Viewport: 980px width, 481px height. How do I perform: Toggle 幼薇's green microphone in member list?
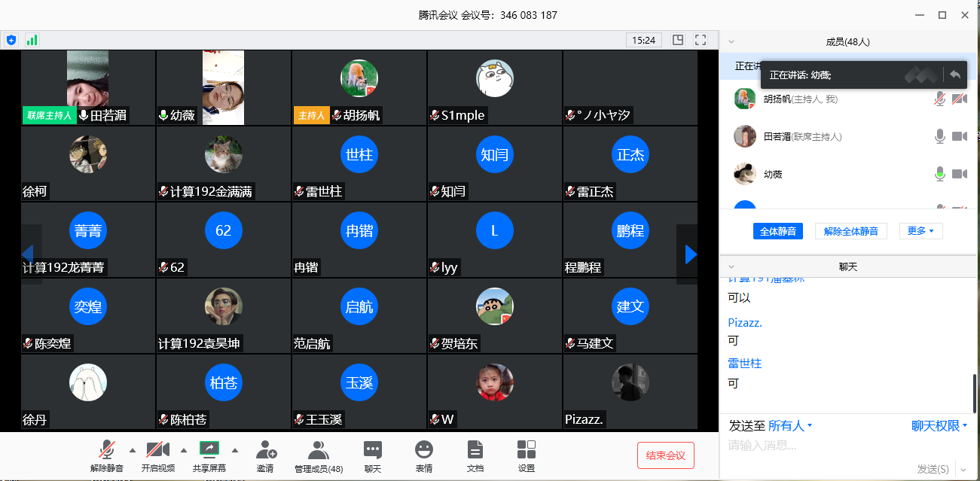(x=939, y=175)
